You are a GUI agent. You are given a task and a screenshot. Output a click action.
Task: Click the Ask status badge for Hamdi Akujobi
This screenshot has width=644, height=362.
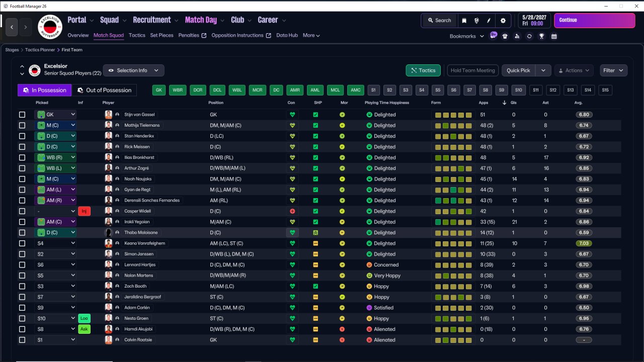(x=84, y=329)
